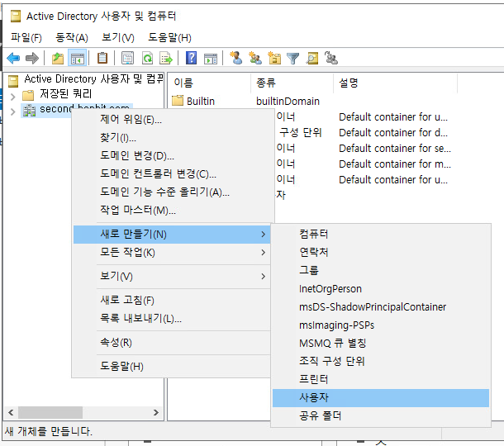504x446 pixels.
Task: Click the green Refresh toolbar icon
Action: (x=147, y=58)
